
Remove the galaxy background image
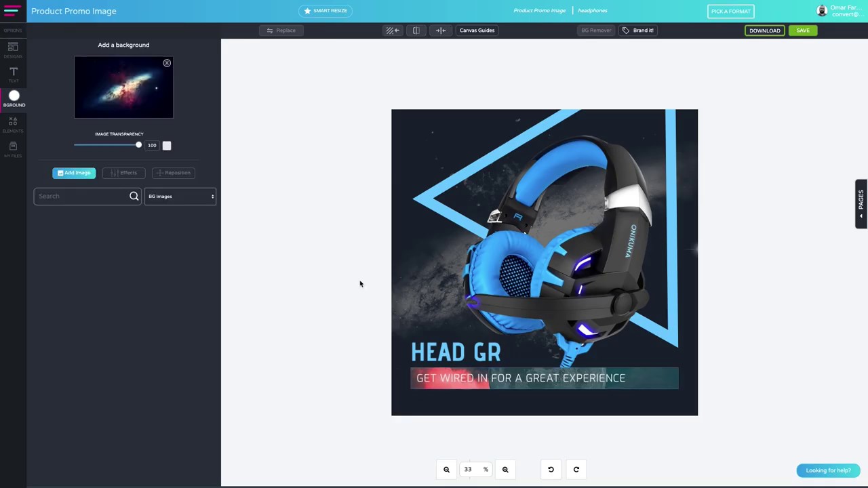pos(167,62)
